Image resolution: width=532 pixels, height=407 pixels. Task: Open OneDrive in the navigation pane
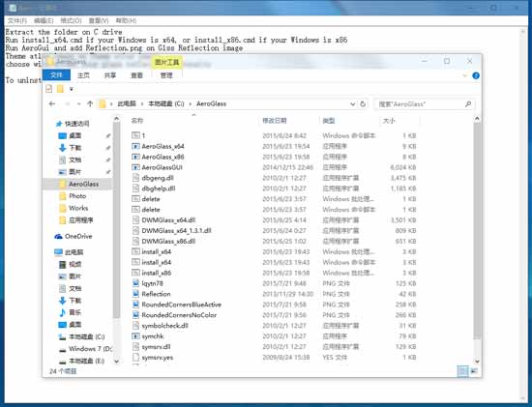click(78, 236)
